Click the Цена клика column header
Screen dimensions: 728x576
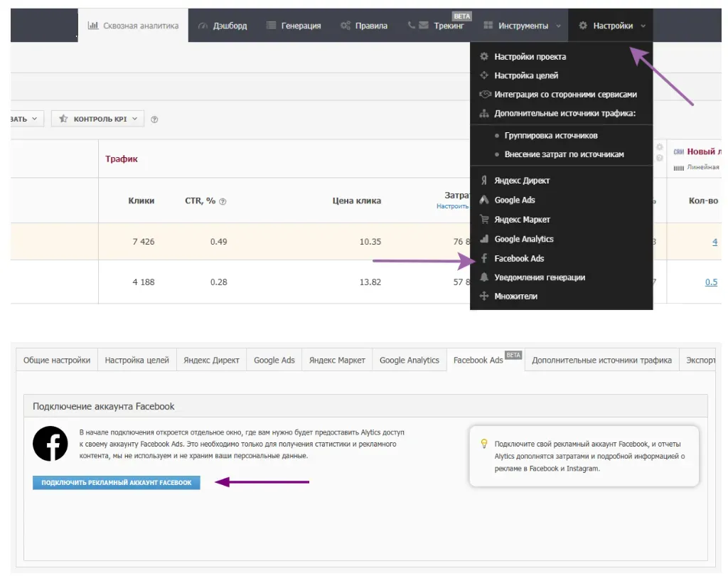357,201
